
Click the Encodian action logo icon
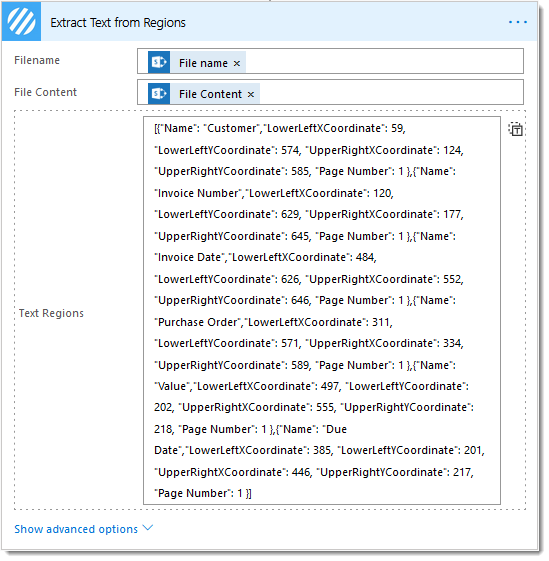pyautogui.click(x=21, y=21)
